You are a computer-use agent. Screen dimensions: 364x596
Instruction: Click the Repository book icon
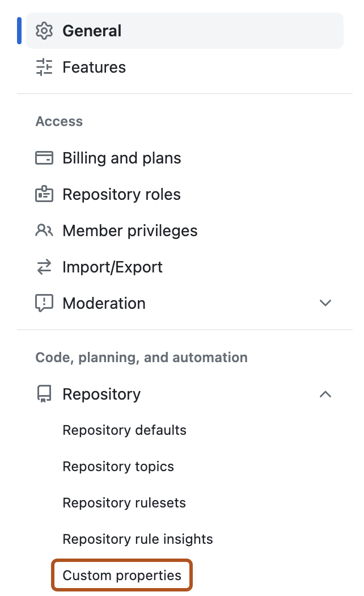click(x=44, y=394)
